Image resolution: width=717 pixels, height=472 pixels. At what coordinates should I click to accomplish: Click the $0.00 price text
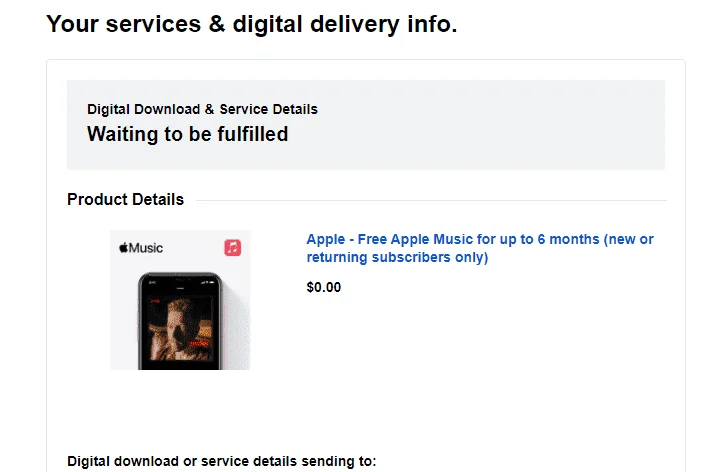pos(324,287)
